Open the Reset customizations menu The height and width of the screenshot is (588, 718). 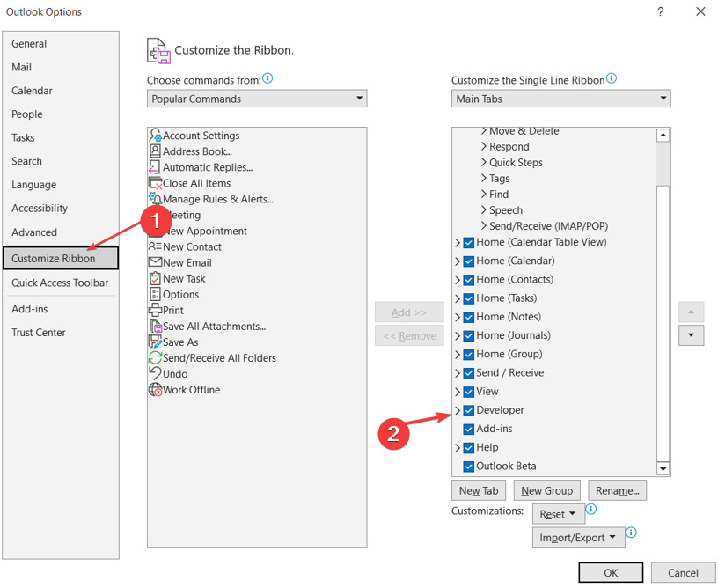(559, 514)
